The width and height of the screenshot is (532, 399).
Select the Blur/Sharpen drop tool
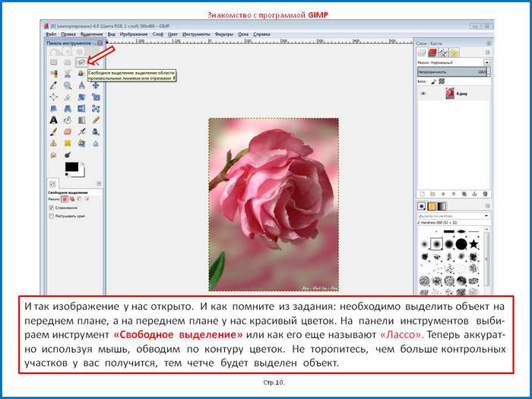[96, 143]
